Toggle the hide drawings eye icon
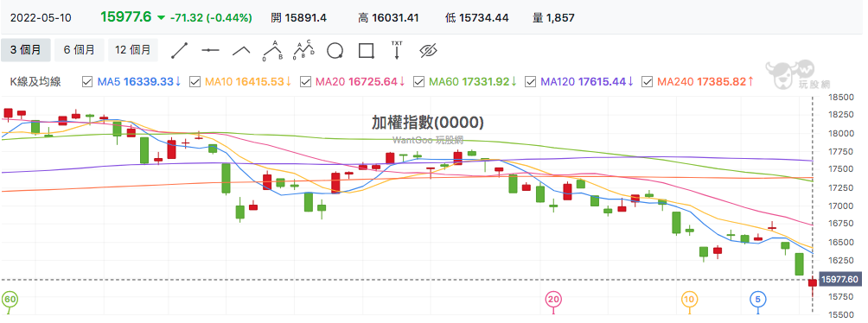The height and width of the screenshot is (323, 868). click(x=429, y=51)
